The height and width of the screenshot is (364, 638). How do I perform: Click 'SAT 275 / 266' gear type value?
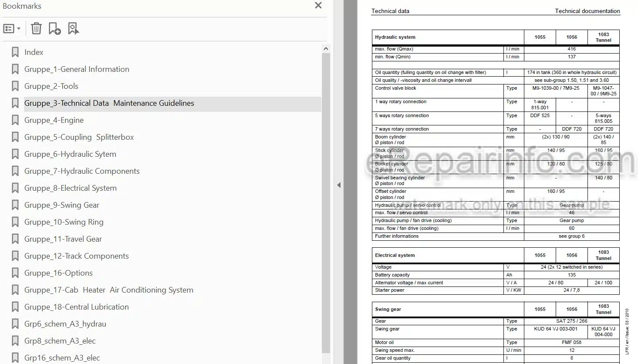click(572, 321)
